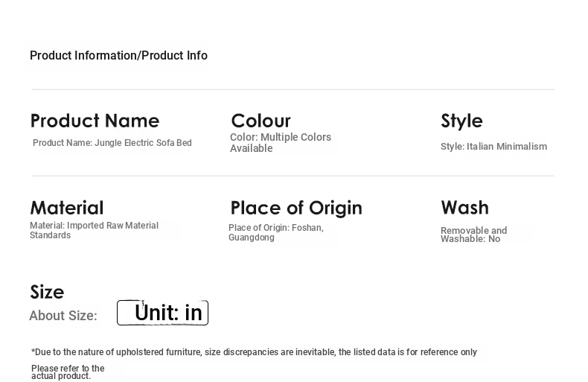This screenshot has height=382, width=588.
Task: Select the Material heading
Action: pyautogui.click(x=67, y=208)
